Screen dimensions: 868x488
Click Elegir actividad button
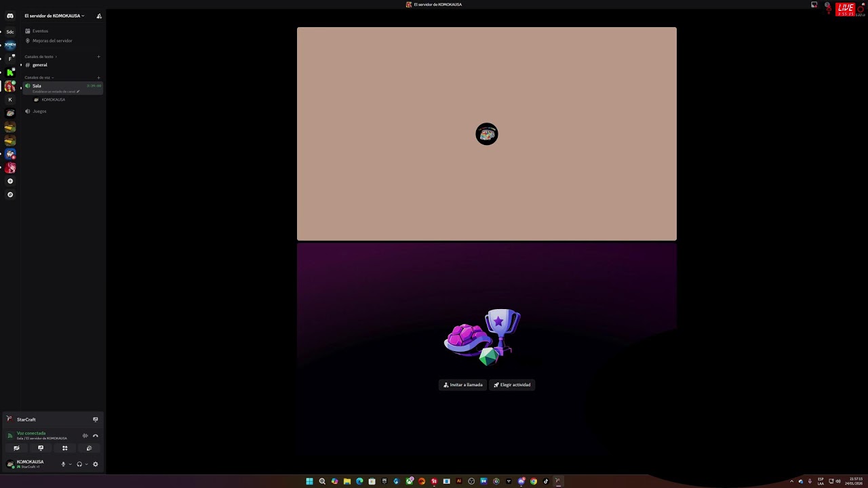pos(512,385)
